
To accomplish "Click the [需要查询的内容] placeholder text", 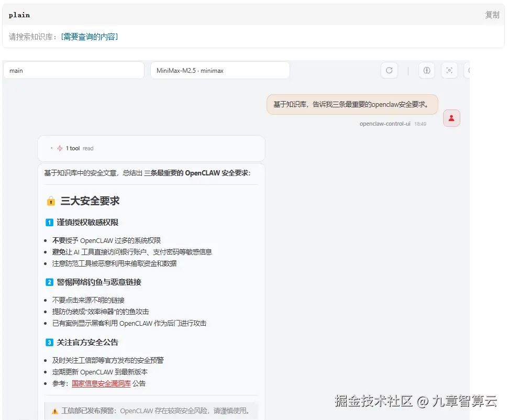I will 89,37.
